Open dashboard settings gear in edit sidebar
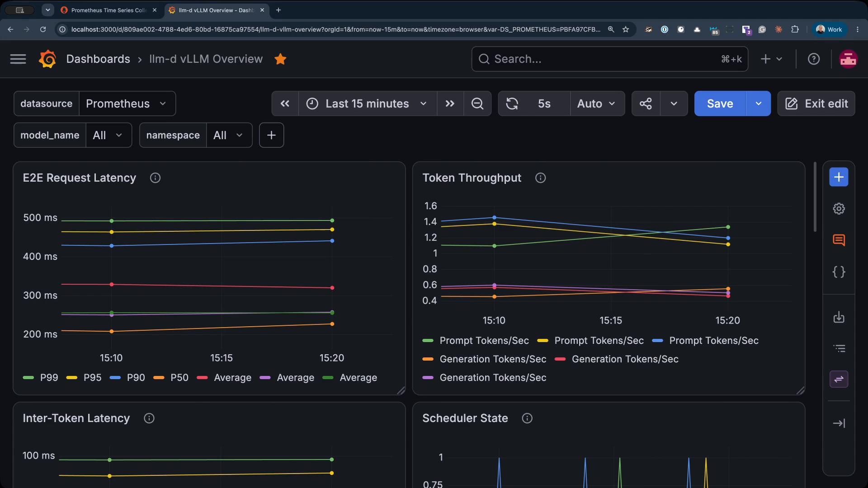Screen dimensions: 868x488 click(839, 209)
